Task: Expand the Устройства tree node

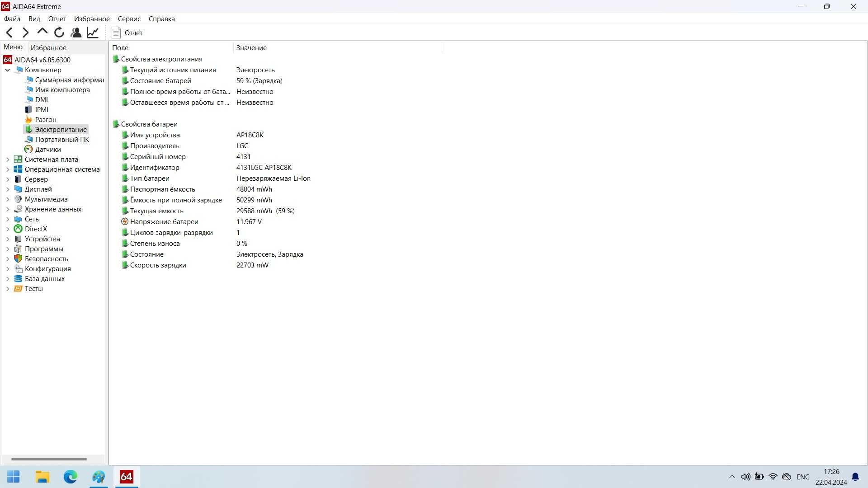Action: pos(8,239)
